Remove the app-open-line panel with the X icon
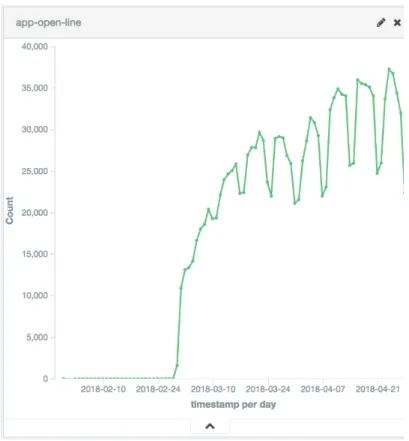This screenshot has width=409, height=441. (x=397, y=23)
